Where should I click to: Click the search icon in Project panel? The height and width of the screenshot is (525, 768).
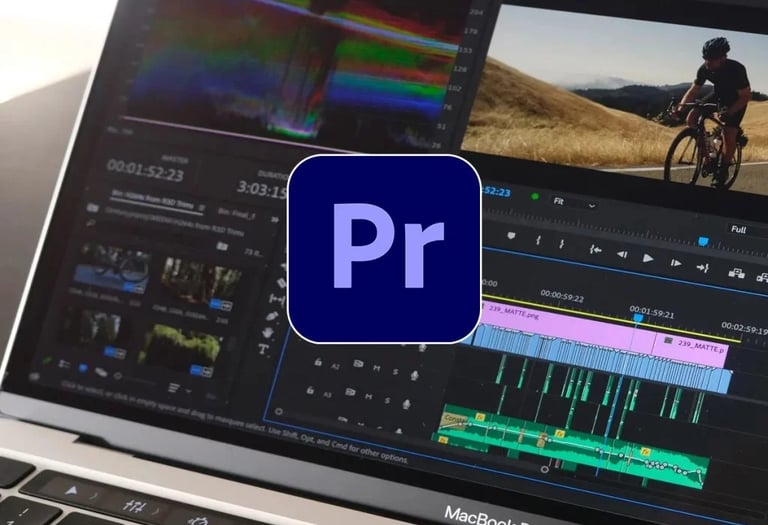click(x=90, y=223)
